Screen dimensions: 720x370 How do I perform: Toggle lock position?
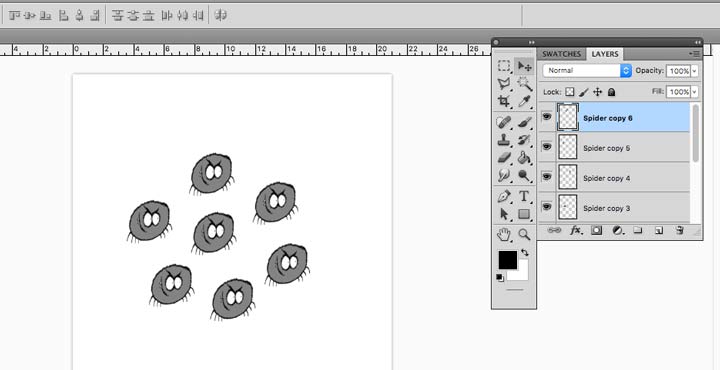(597, 92)
